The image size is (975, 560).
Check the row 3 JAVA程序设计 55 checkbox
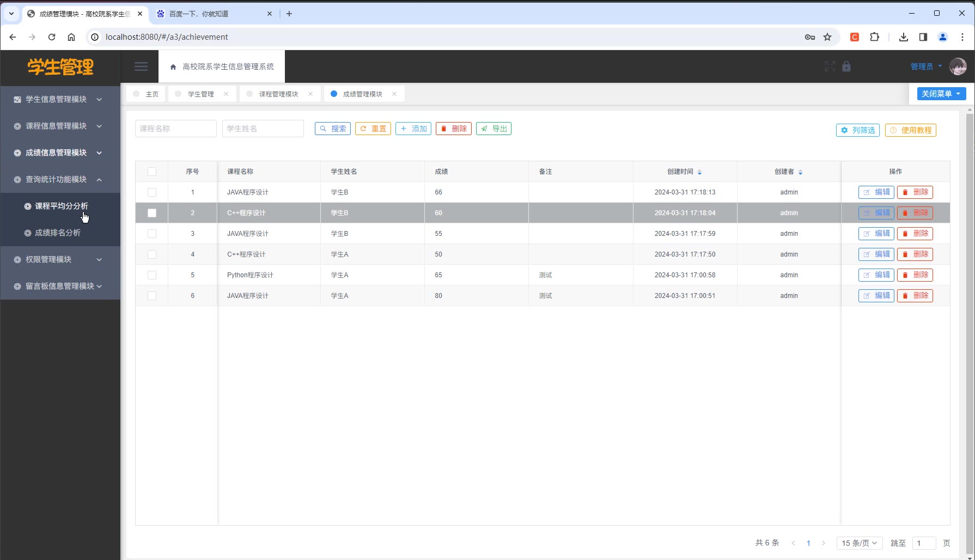pyautogui.click(x=152, y=234)
